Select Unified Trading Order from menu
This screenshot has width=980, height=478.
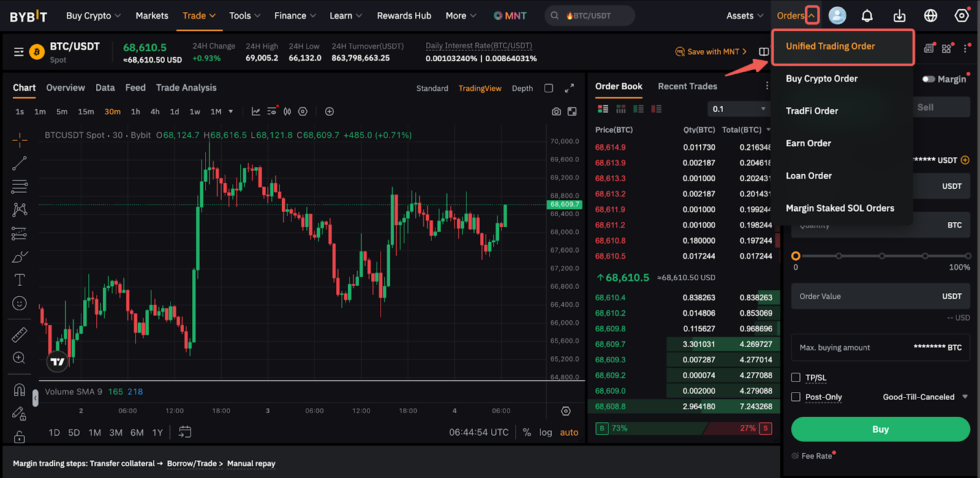(x=830, y=47)
